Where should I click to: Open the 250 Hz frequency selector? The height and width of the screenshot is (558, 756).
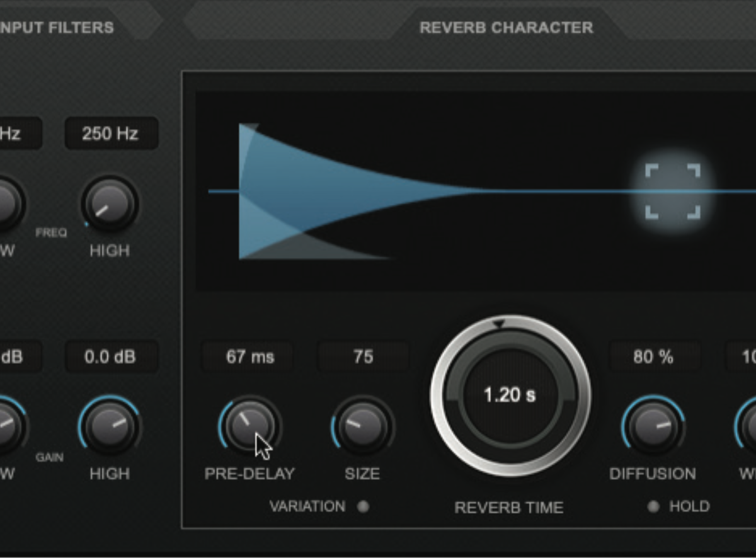(111, 134)
